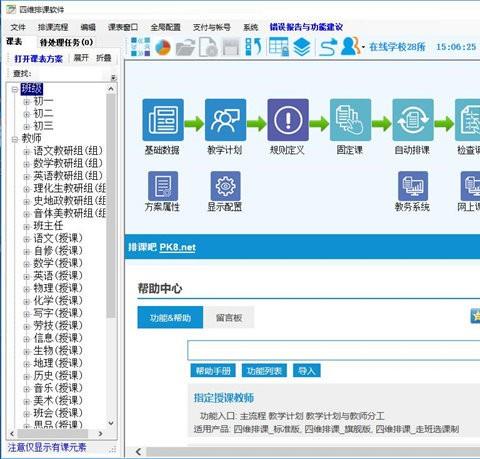Image resolution: width=480 pixels, height=459 pixels.
Task: Click the open folder toolbar icon
Action: pos(185,47)
